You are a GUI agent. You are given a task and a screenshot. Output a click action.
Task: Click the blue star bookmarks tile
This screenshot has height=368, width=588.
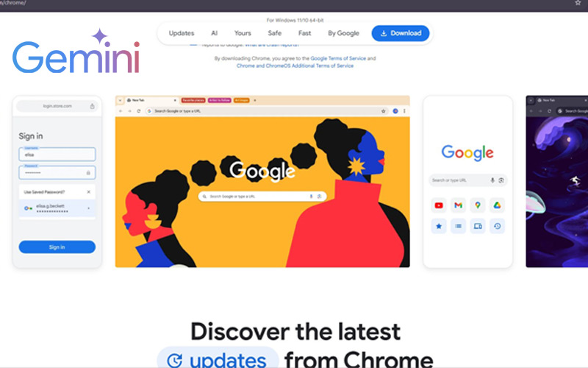[x=439, y=226]
